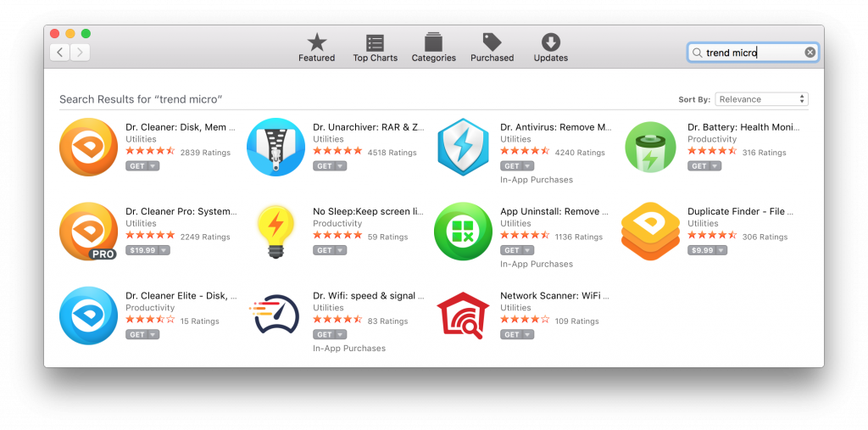Viewport: 868px width, 430px height.
Task: Go to the Categories tab
Action: (x=433, y=47)
